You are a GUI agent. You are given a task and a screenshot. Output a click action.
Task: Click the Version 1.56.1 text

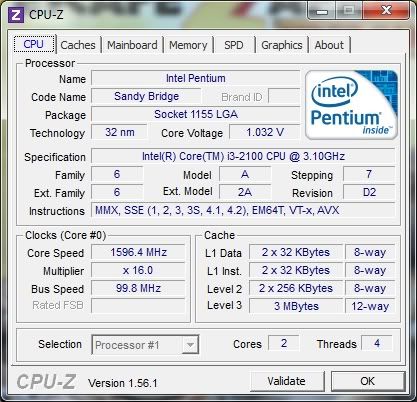[x=123, y=383]
